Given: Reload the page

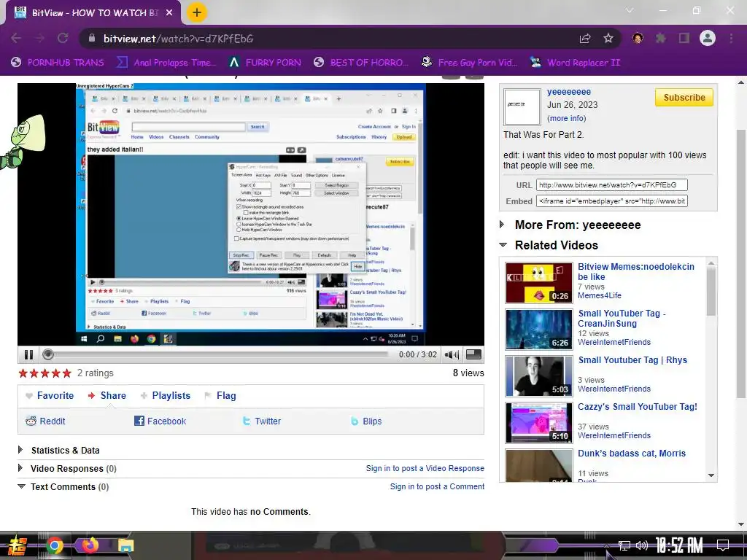Looking at the screenshot, I should click(63, 38).
